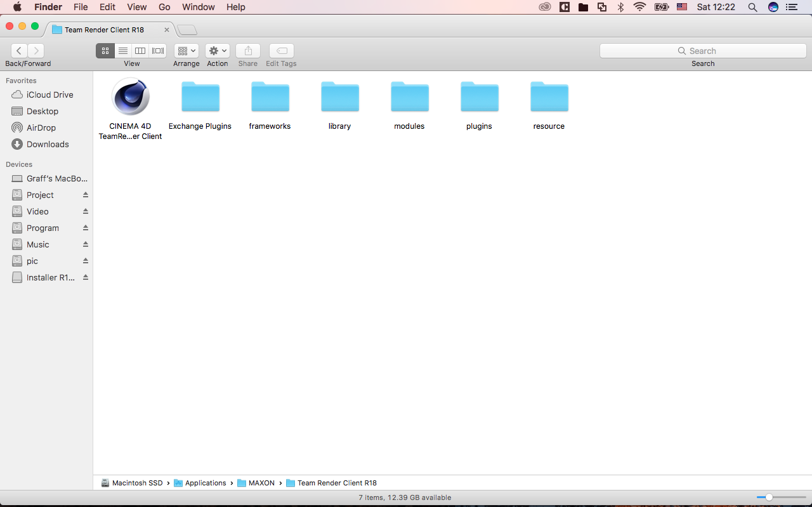The width and height of the screenshot is (812, 507).
Task: Switch to column view
Action: pos(140,51)
